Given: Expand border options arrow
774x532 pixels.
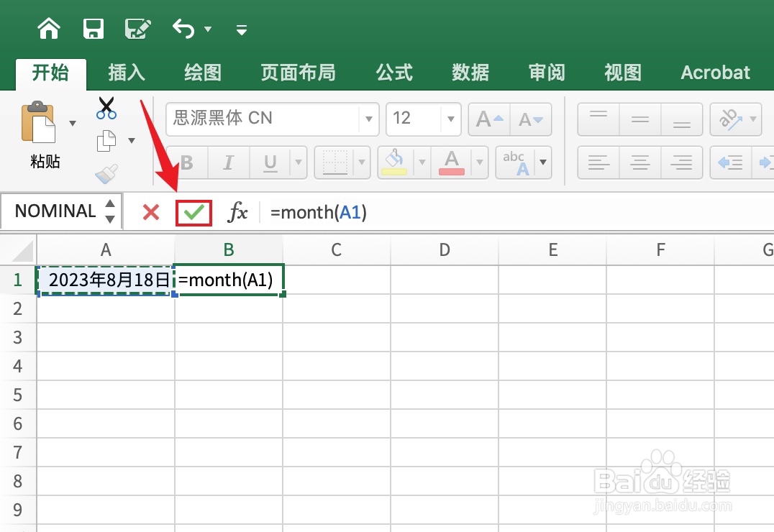Looking at the screenshot, I should 362,162.
